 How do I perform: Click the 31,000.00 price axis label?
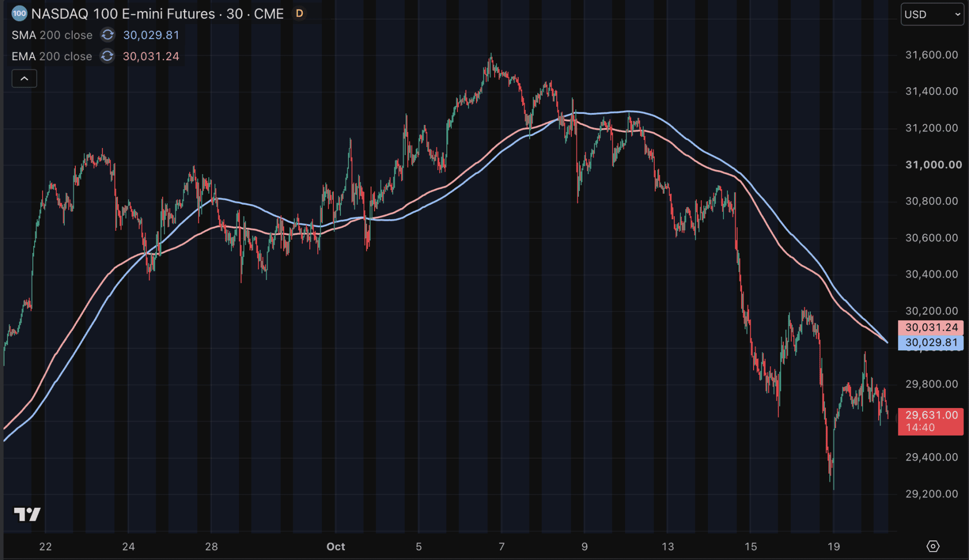(933, 165)
